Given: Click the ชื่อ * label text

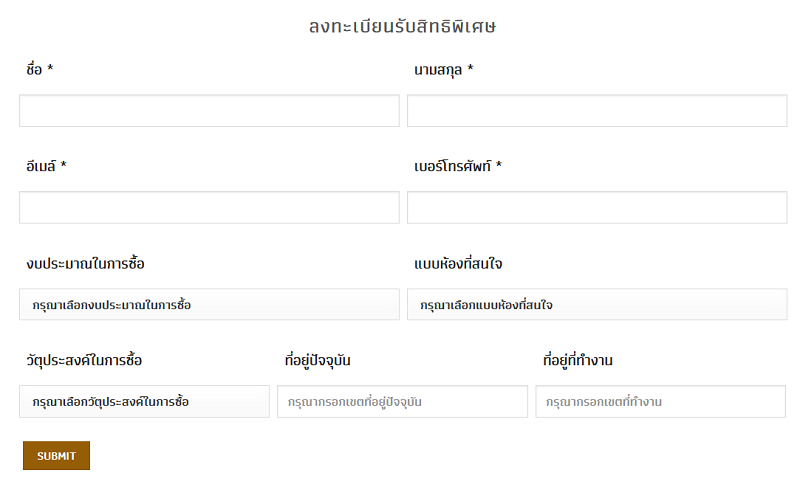Looking at the screenshot, I should [x=40, y=69].
